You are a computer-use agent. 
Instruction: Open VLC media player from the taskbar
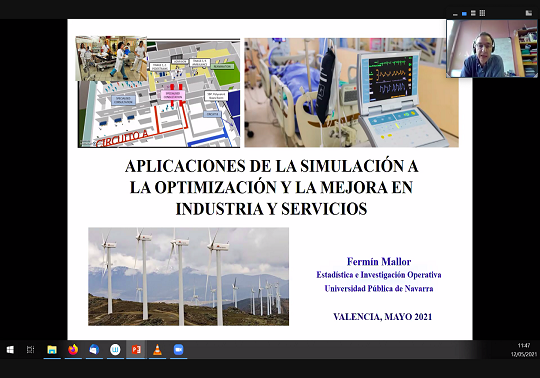click(157, 350)
